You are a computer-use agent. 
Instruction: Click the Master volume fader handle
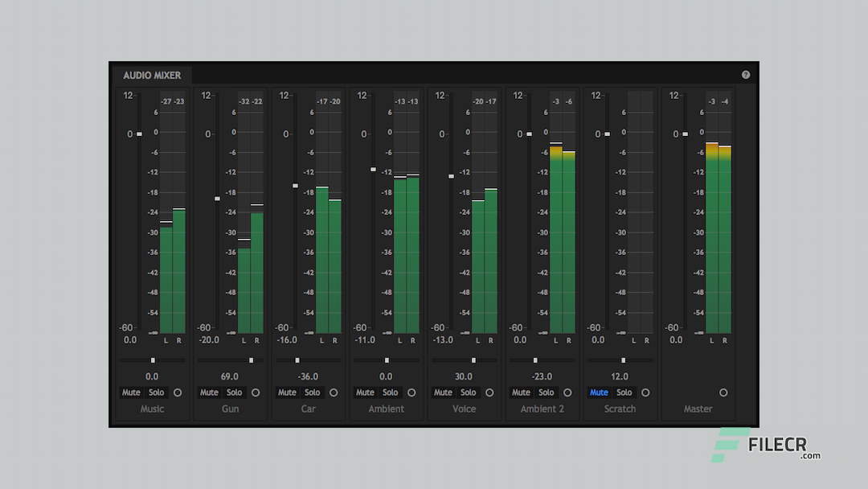(685, 134)
